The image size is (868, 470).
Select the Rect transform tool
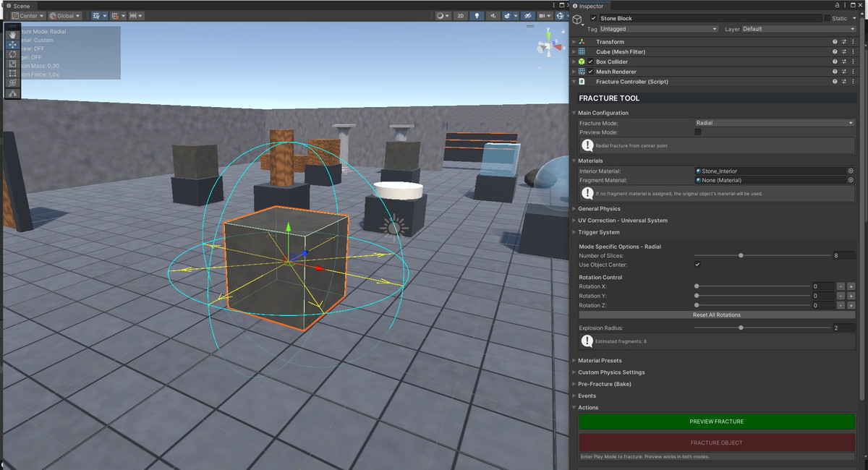pyautogui.click(x=12, y=74)
